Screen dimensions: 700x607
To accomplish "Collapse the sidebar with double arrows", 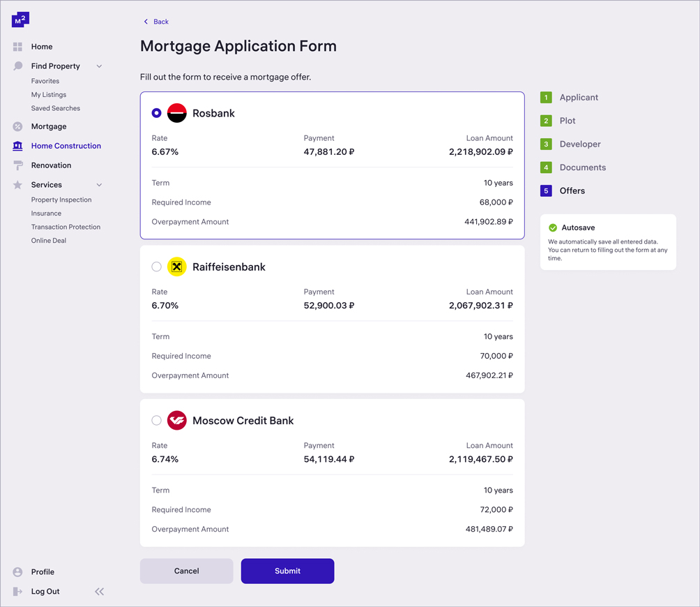I will (99, 592).
